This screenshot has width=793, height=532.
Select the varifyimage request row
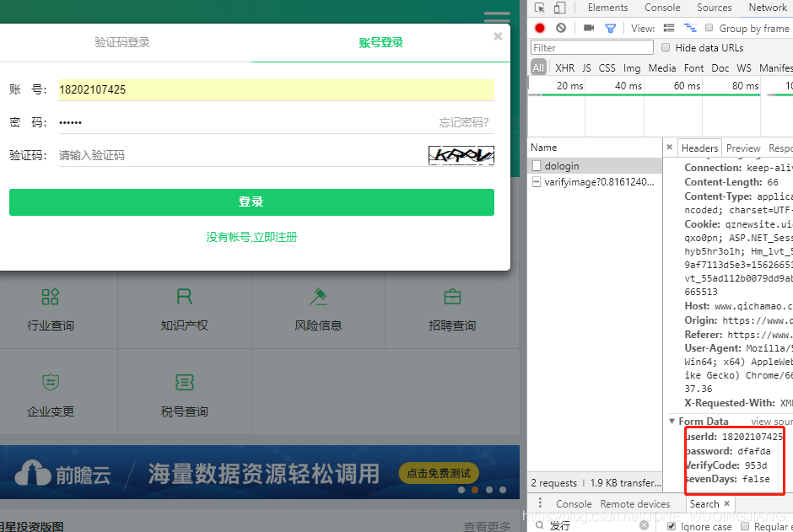click(x=595, y=182)
